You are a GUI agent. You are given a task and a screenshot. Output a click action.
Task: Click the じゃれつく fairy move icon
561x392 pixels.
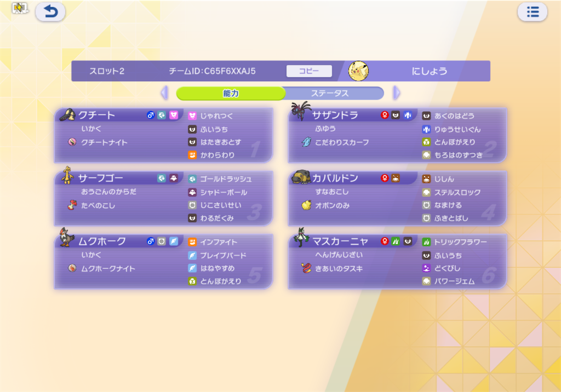pos(192,116)
